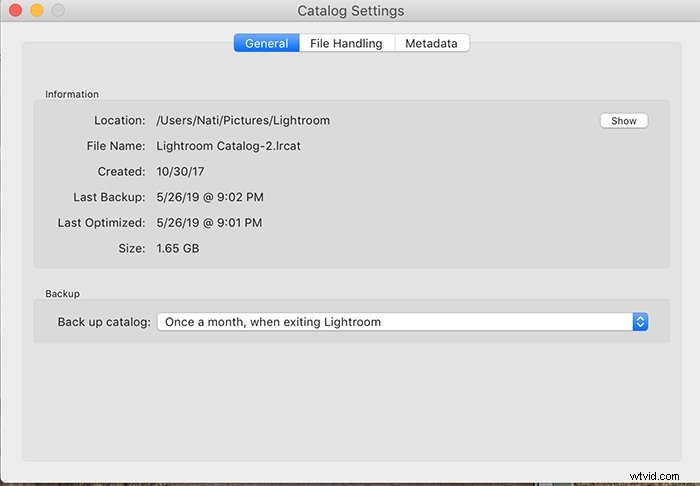The height and width of the screenshot is (486, 700).
Task: Click the catalog size 1.65 GB
Action: point(178,248)
